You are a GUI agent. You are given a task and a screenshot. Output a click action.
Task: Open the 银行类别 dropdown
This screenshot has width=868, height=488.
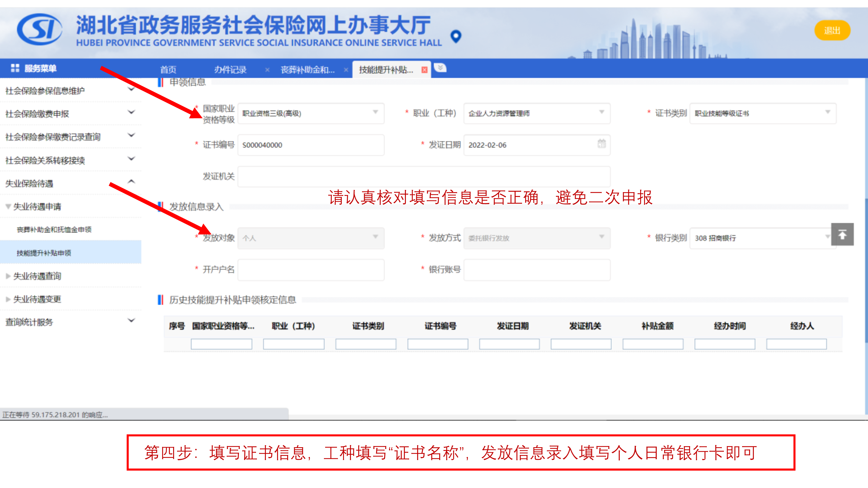[x=761, y=238]
